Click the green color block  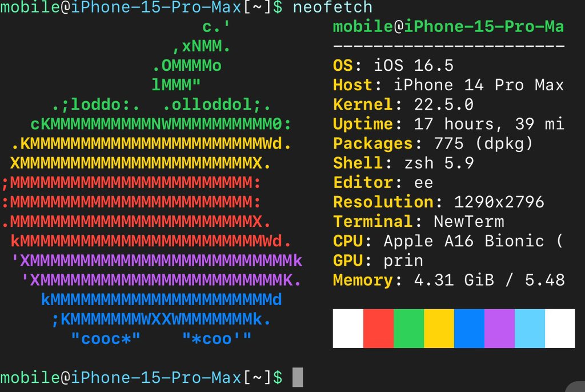[x=408, y=329]
